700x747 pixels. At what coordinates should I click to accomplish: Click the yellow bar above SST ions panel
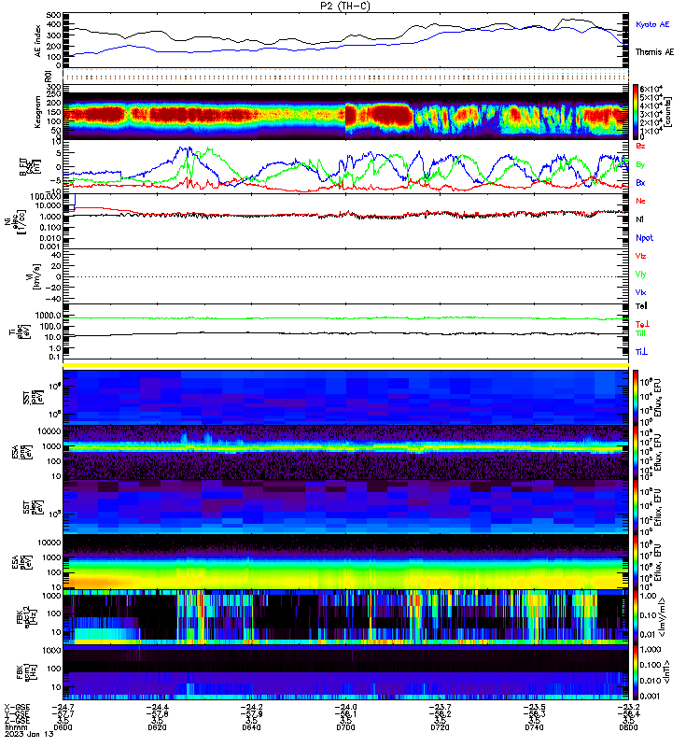(x=345, y=365)
